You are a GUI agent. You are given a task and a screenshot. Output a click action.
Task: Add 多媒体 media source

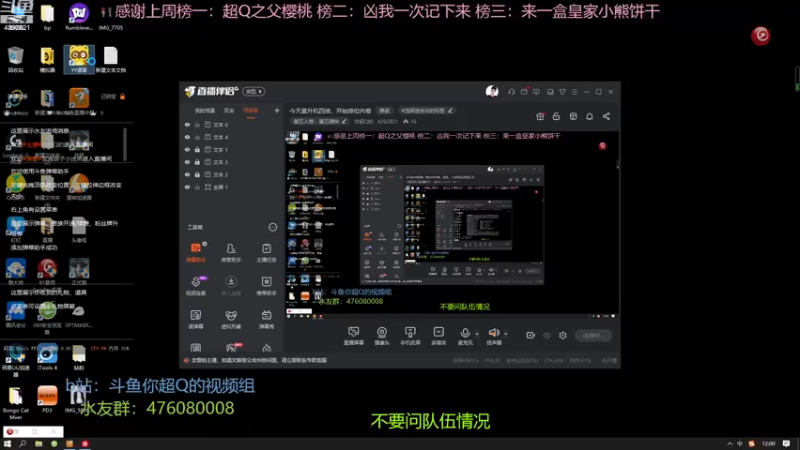[x=438, y=336]
